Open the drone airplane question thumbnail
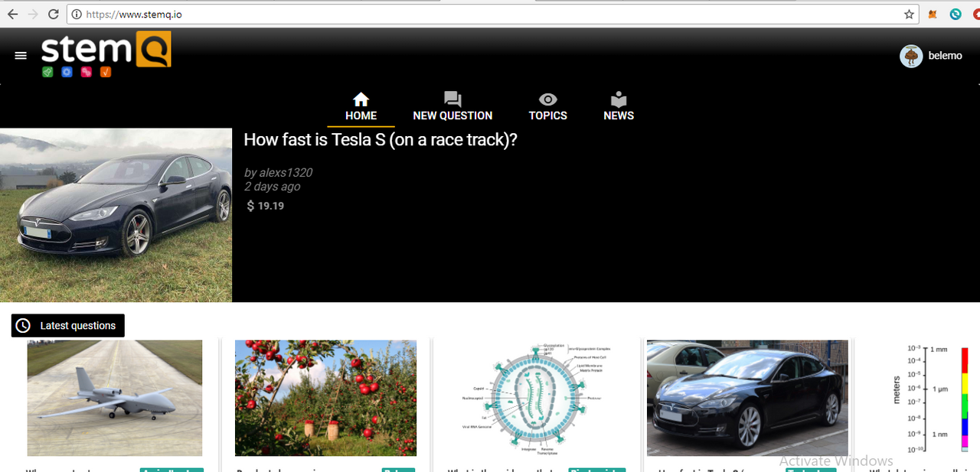The height and width of the screenshot is (472, 980). 115,398
